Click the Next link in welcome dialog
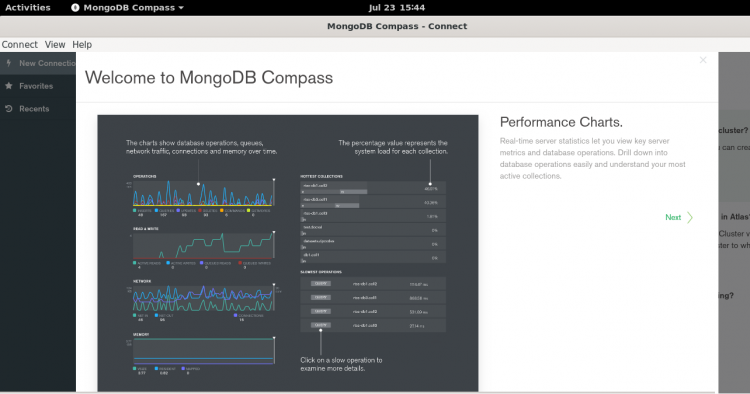The height and width of the screenshot is (394, 750). [x=673, y=217]
